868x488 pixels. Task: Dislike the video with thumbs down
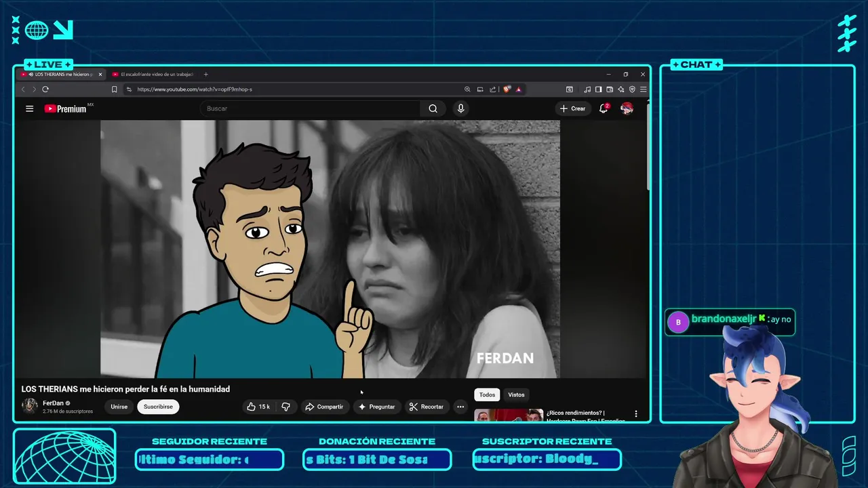(x=286, y=407)
